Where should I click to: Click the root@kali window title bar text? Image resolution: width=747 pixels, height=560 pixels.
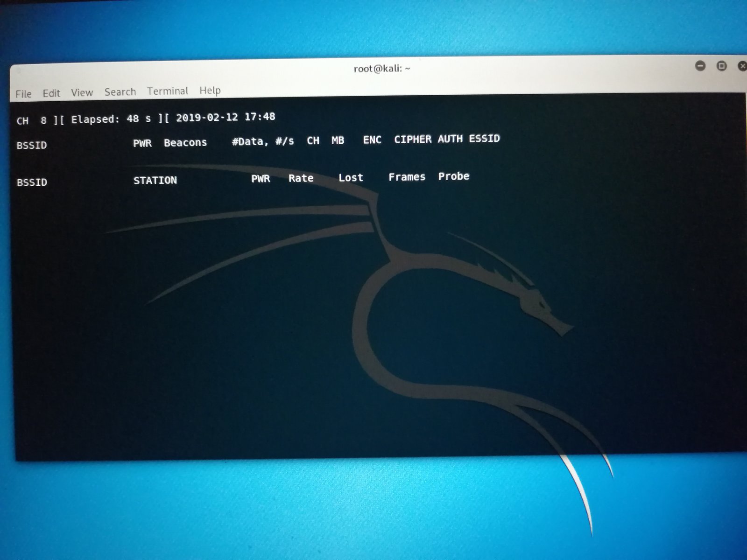tap(382, 69)
